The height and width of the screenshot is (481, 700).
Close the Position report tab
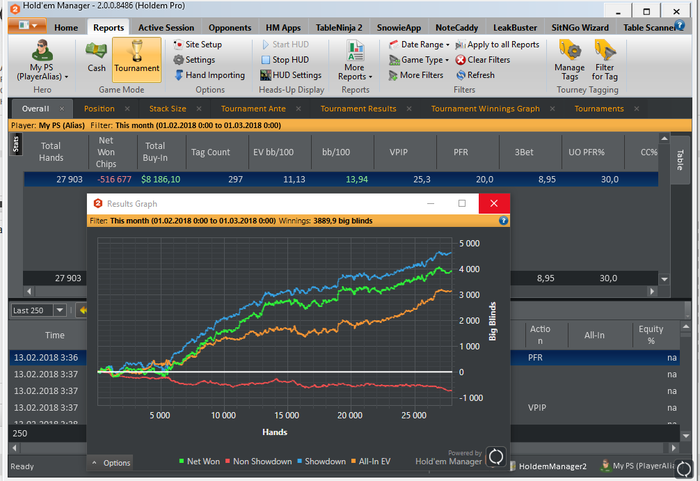[x=127, y=109]
